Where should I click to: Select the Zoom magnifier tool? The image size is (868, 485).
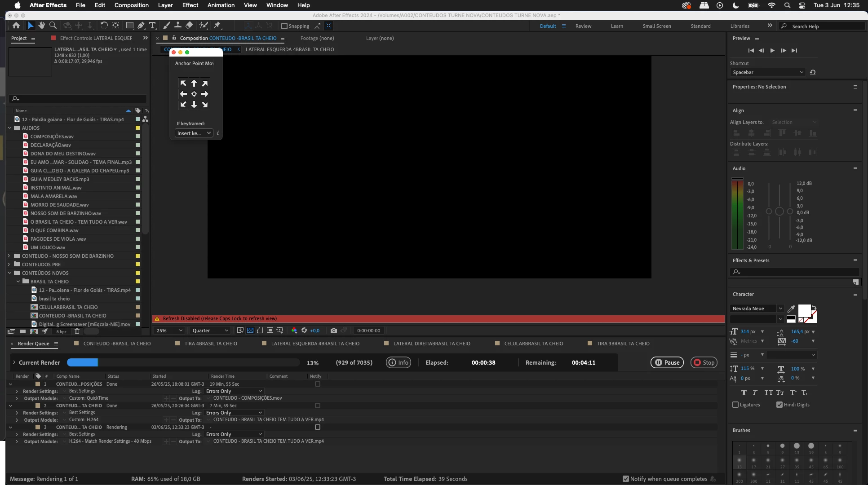[53, 26]
